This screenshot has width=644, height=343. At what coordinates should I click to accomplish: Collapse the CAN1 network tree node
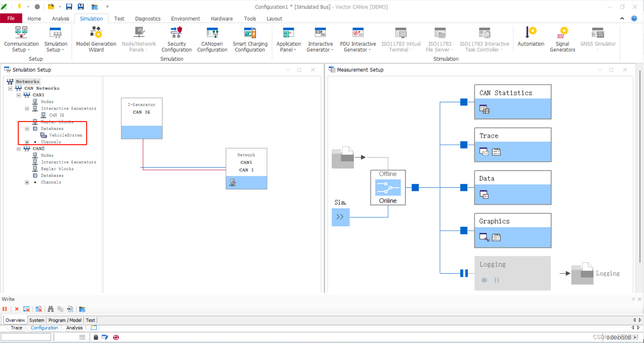click(19, 95)
